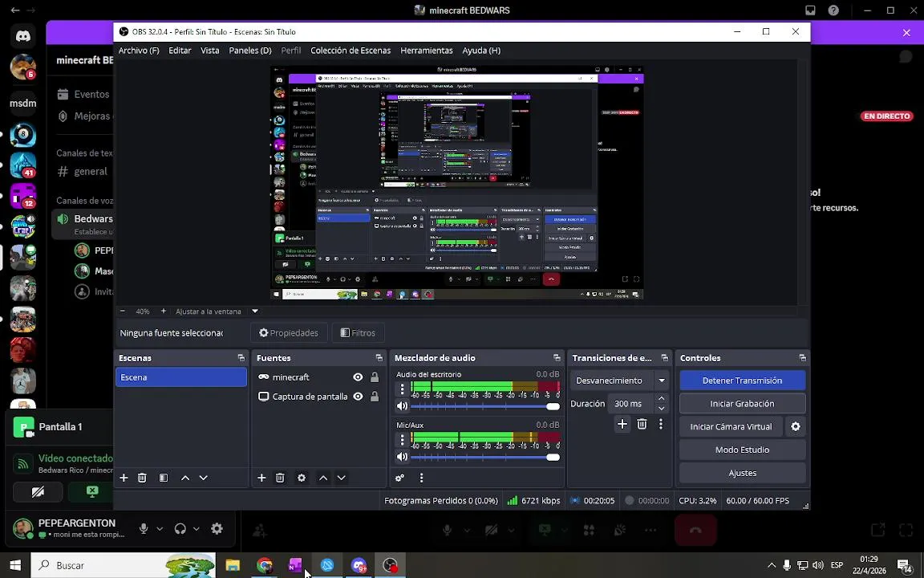Undock the Mezclador de audio panel
924x578 pixels.
557,358
